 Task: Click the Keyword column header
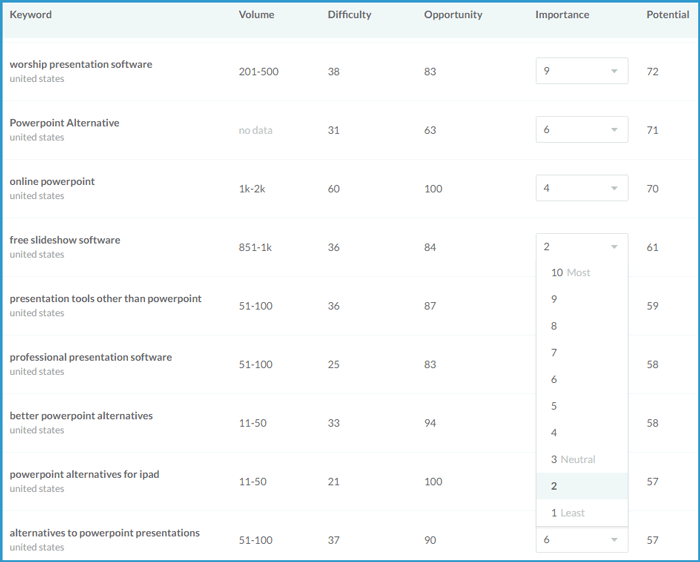pos(31,15)
